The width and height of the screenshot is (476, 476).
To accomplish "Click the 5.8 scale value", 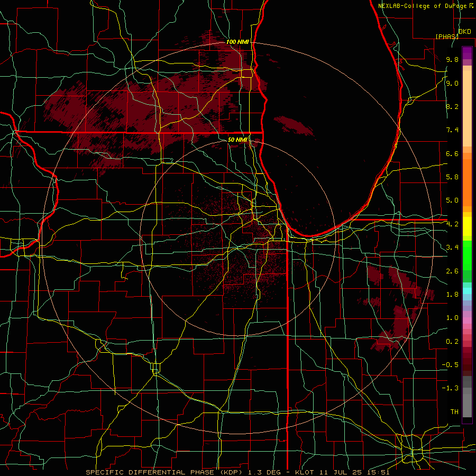I will (452, 177).
